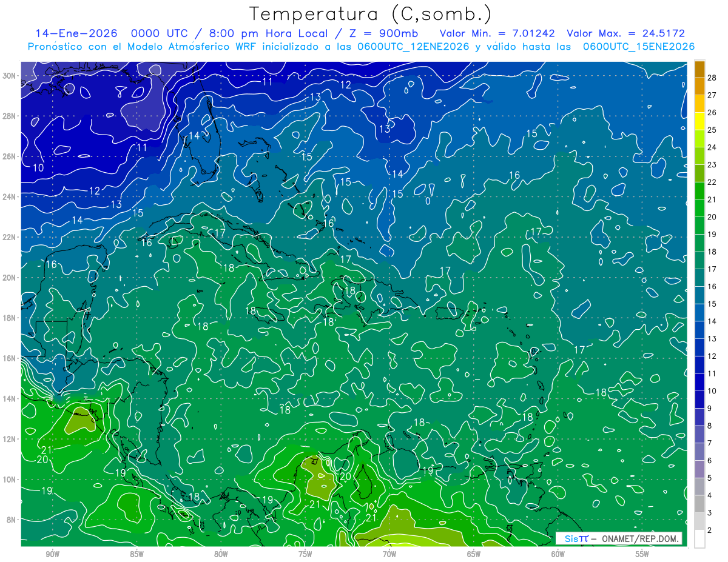Select the Z = 900mb pressure level text

coord(382,33)
